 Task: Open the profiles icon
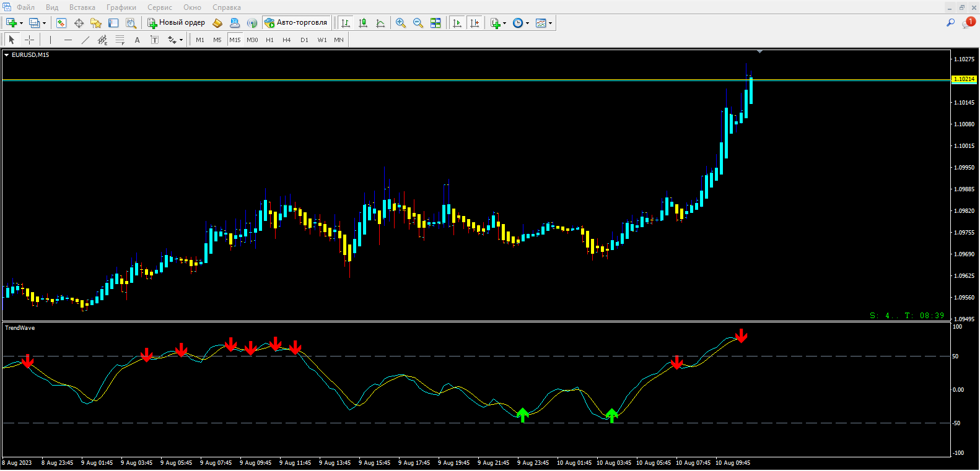pyautogui.click(x=35, y=23)
